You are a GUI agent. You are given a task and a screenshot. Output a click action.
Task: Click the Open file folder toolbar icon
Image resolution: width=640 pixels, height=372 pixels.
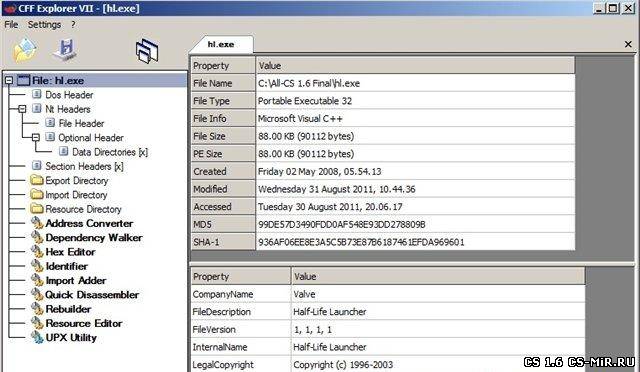coord(25,51)
